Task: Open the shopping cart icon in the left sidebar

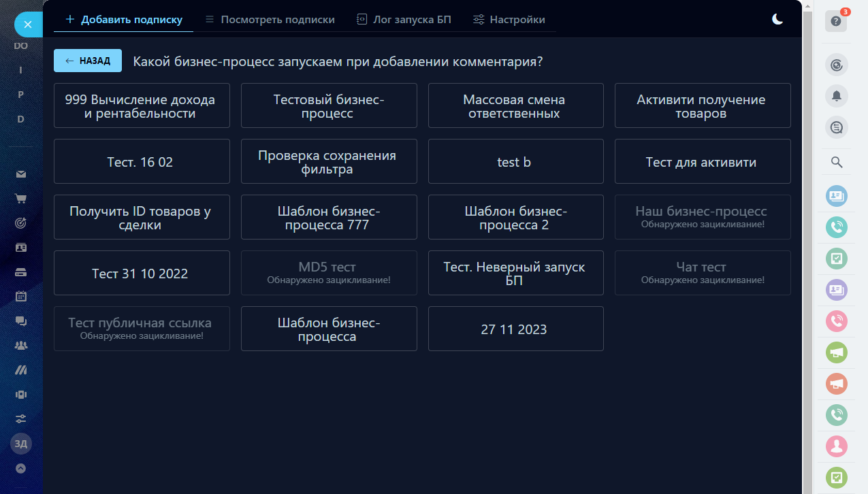Action: 21,199
